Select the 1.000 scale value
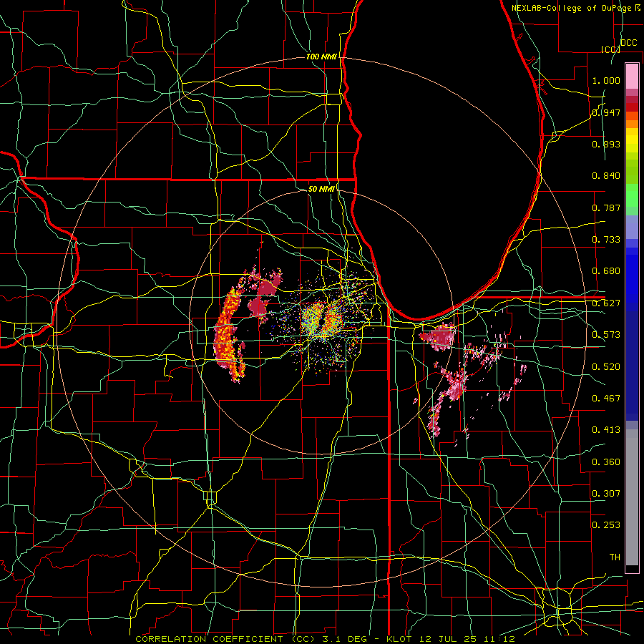 click(606, 80)
